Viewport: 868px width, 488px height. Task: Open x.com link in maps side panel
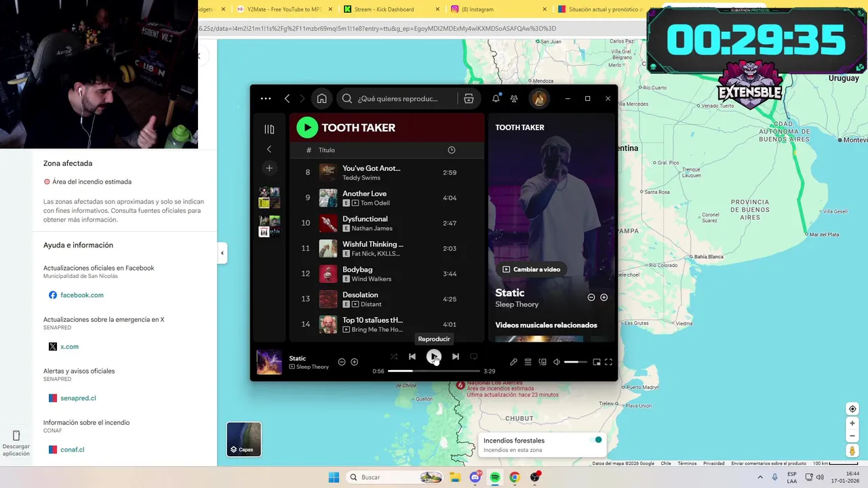(x=69, y=346)
